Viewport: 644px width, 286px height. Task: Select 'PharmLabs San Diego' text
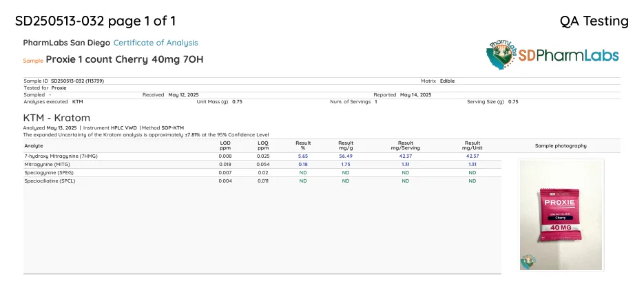(x=67, y=43)
